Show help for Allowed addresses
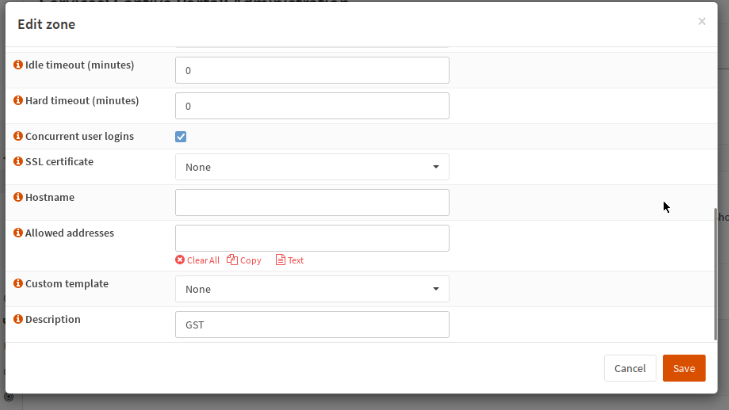 coord(18,233)
